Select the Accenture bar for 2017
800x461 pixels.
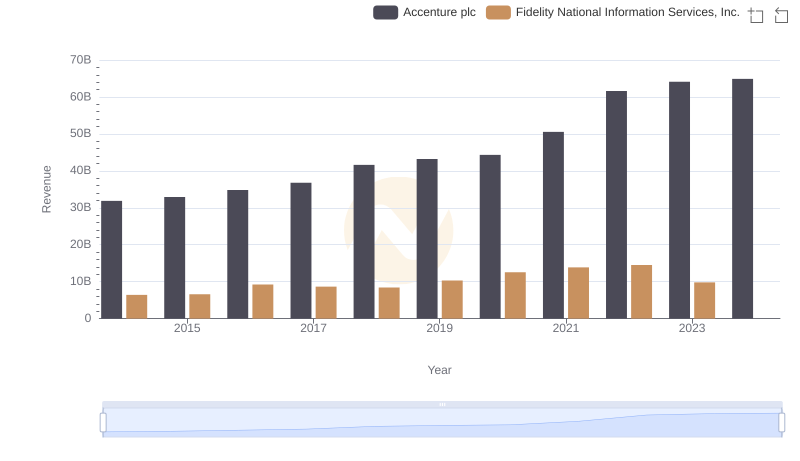(301, 250)
